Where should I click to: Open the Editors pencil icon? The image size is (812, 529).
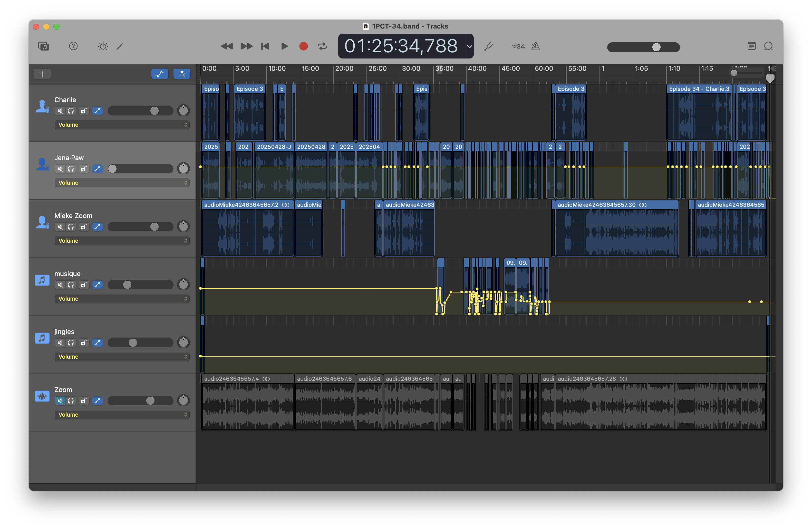[x=120, y=46]
